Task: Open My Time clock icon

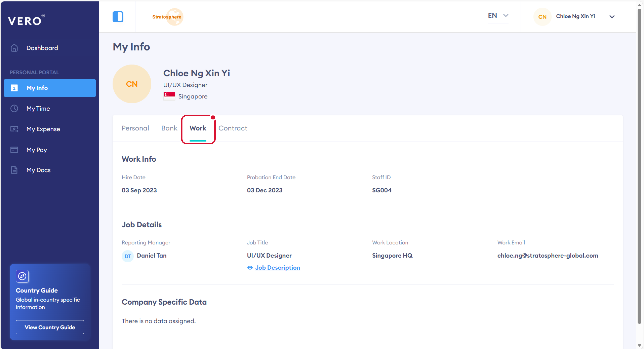Action: pos(14,108)
